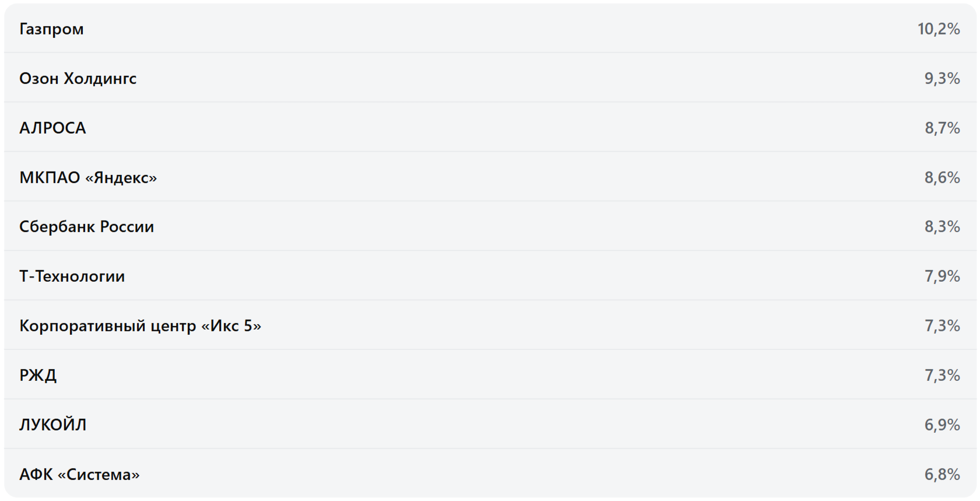Select the Озон Холдингс row label
The image size is (980, 501).
pyautogui.click(x=78, y=79)
